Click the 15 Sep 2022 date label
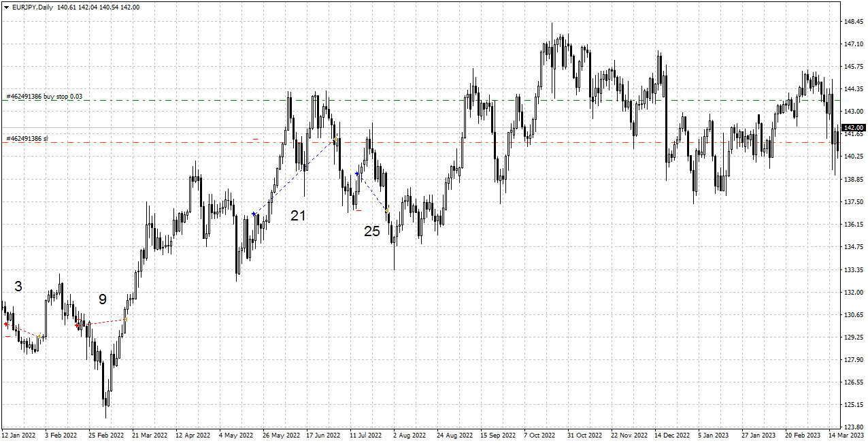 (x=498, y=435)
